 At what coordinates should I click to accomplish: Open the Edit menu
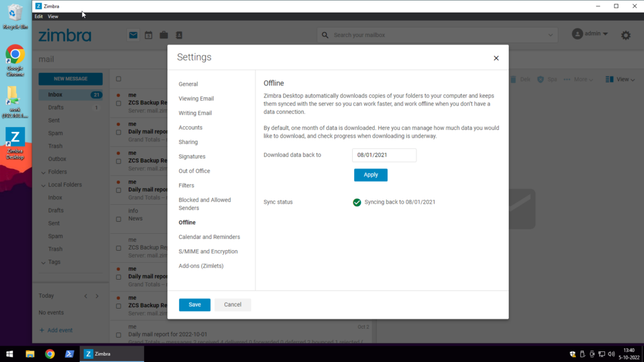[38, 16]
